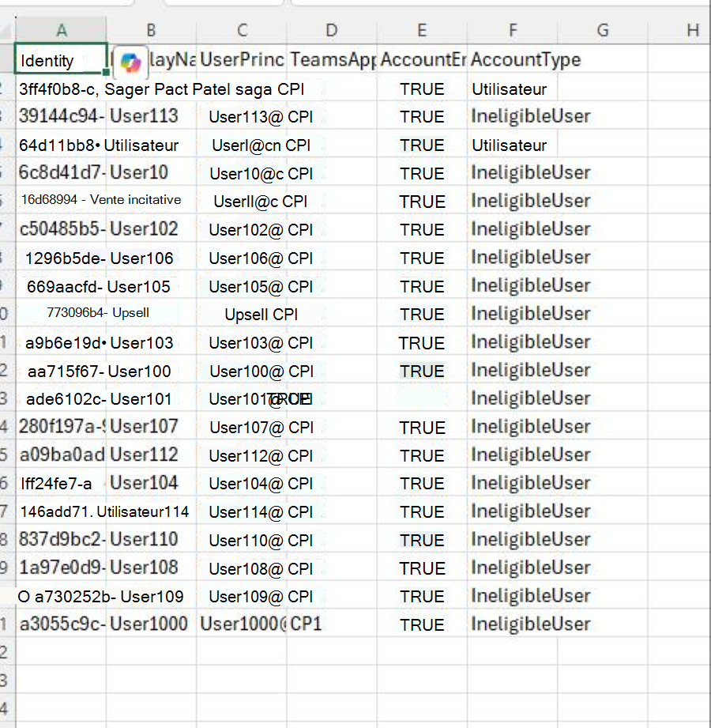Screen dimensions: 711x728
Task: Select column F header
Action: [x=513, y=30]
